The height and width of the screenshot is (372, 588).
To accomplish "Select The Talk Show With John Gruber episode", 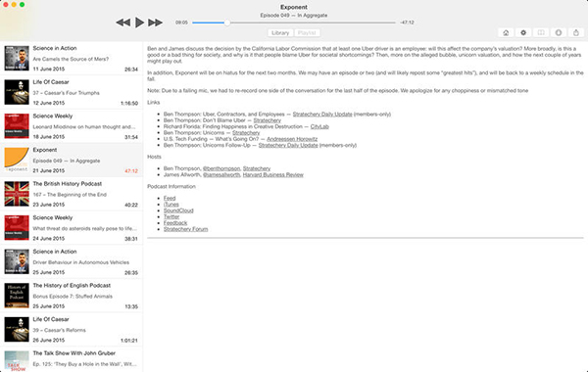I will pos(72,359).
